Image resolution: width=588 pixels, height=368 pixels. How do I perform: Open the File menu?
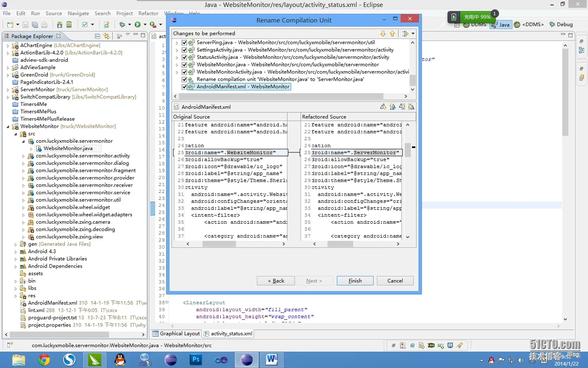[x=7, y=13]
